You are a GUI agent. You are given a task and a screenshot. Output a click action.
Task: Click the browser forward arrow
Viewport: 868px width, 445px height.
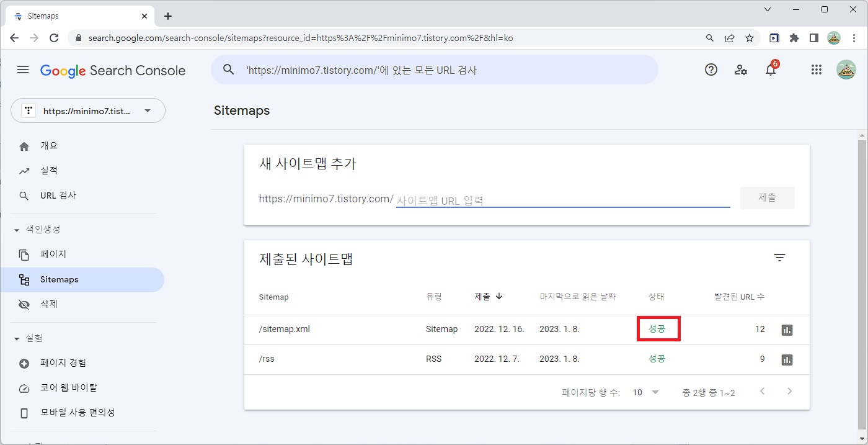pyautogui.click(x=34, y=38)
